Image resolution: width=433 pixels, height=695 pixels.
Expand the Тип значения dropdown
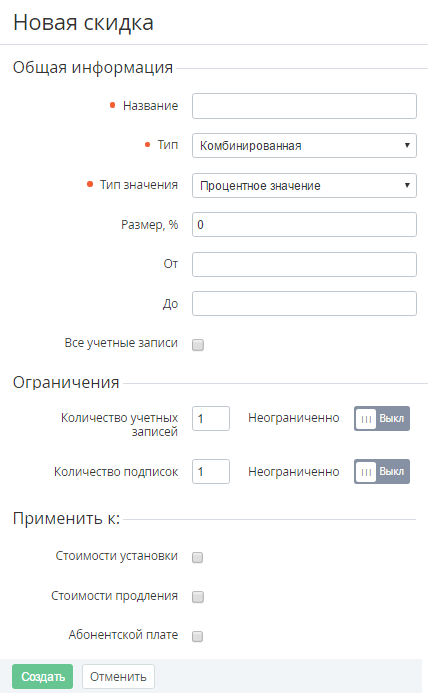coord(304,185)
